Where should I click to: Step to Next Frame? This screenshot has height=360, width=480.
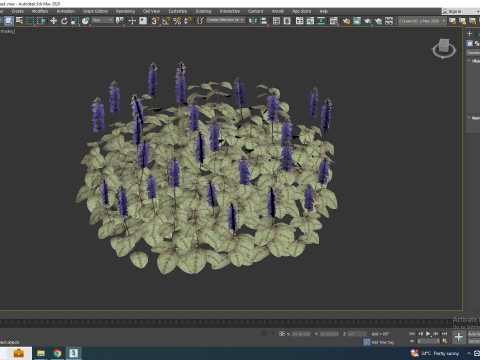point(436,334)
